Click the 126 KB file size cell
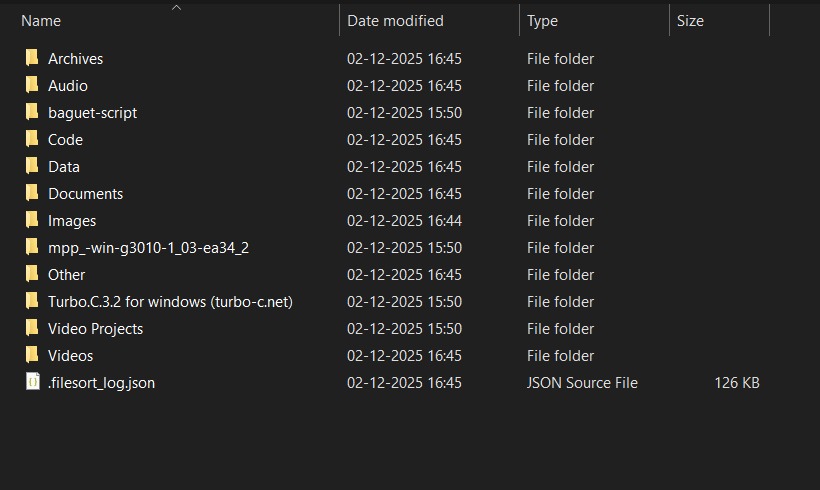This screenshot has height=490, width=820. pos(737,383)
